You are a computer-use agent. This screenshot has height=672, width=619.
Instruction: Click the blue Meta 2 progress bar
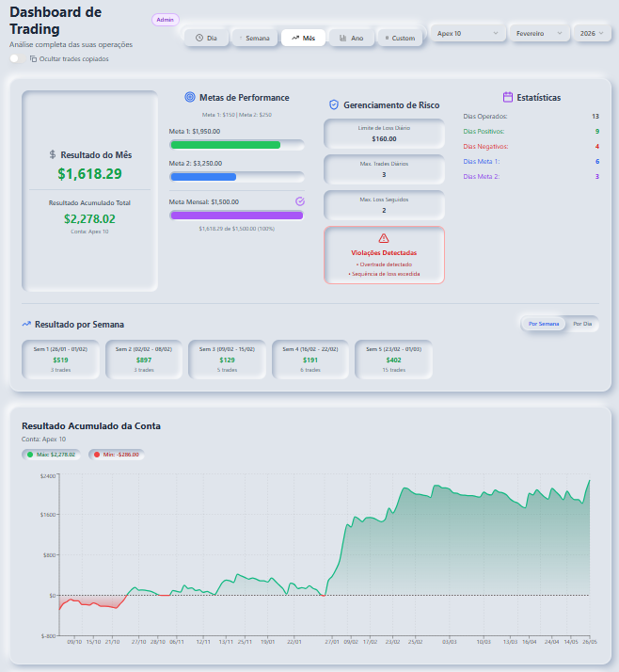237,177
